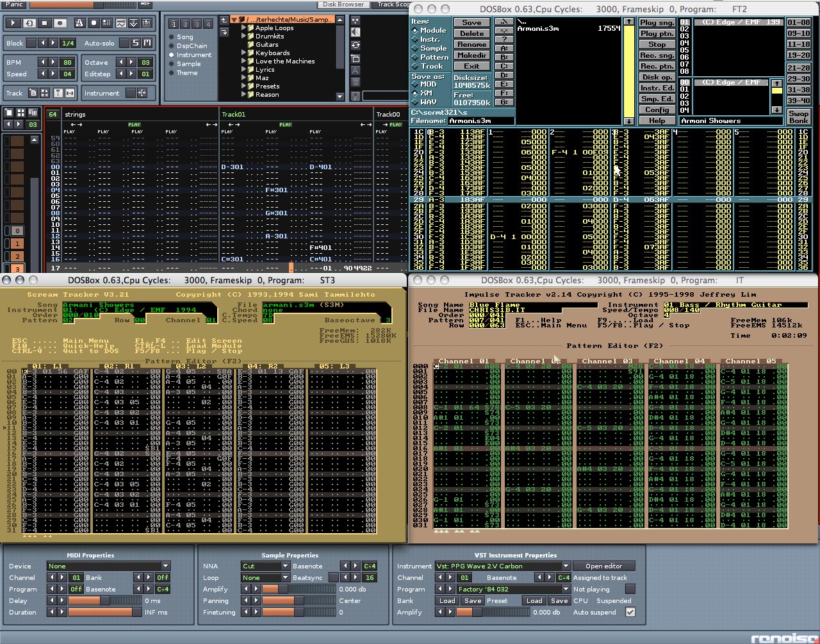Click the Auto-solo S solo button
The image size is (820, 644).
[136, 43]
